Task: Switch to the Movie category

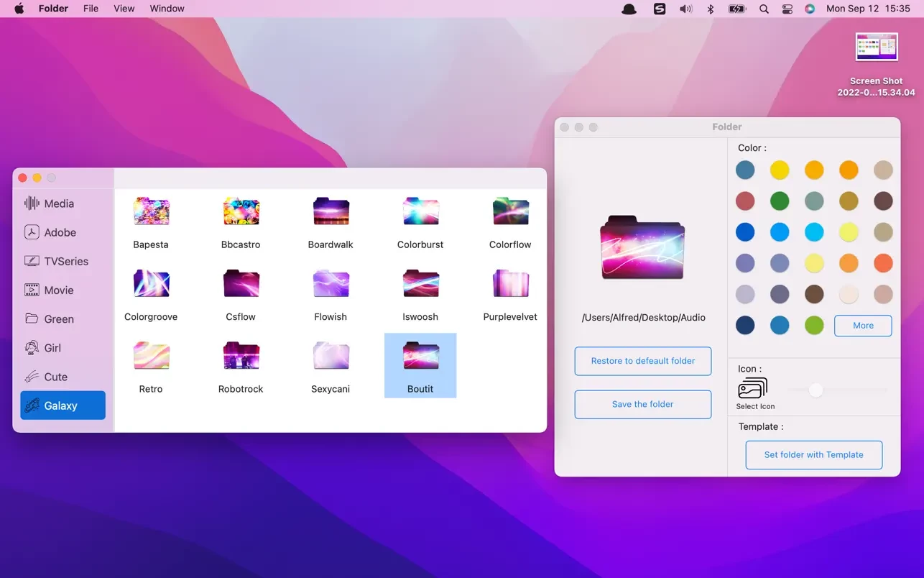Action: pyautogui.click(x=57, y=290)
